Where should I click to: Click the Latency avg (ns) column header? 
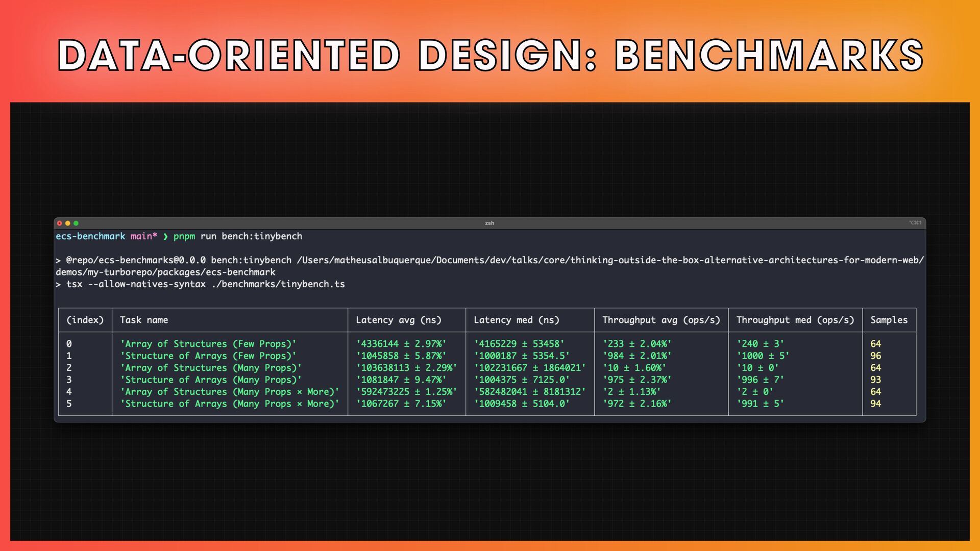pyautogui.click(x=398, y=320)
